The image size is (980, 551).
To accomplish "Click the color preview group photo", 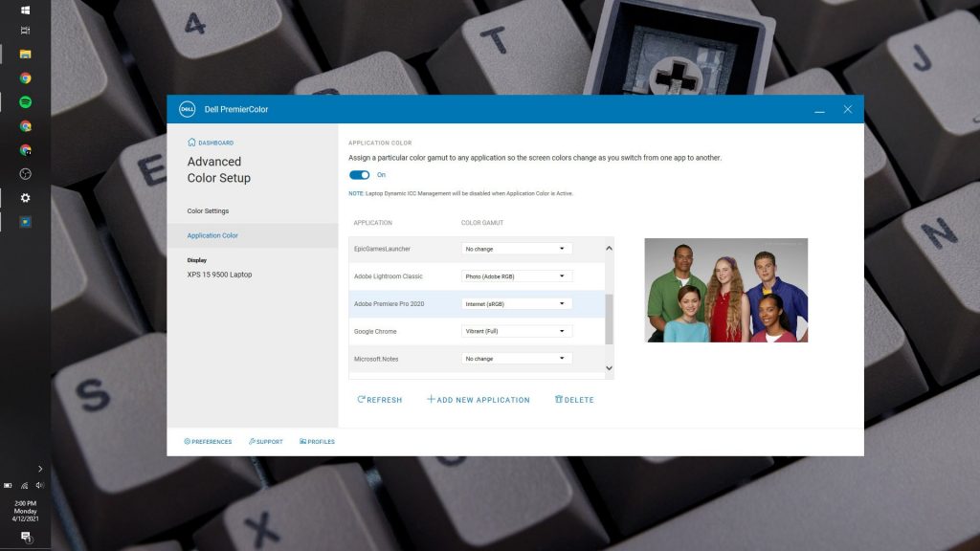I will (726, 290).
